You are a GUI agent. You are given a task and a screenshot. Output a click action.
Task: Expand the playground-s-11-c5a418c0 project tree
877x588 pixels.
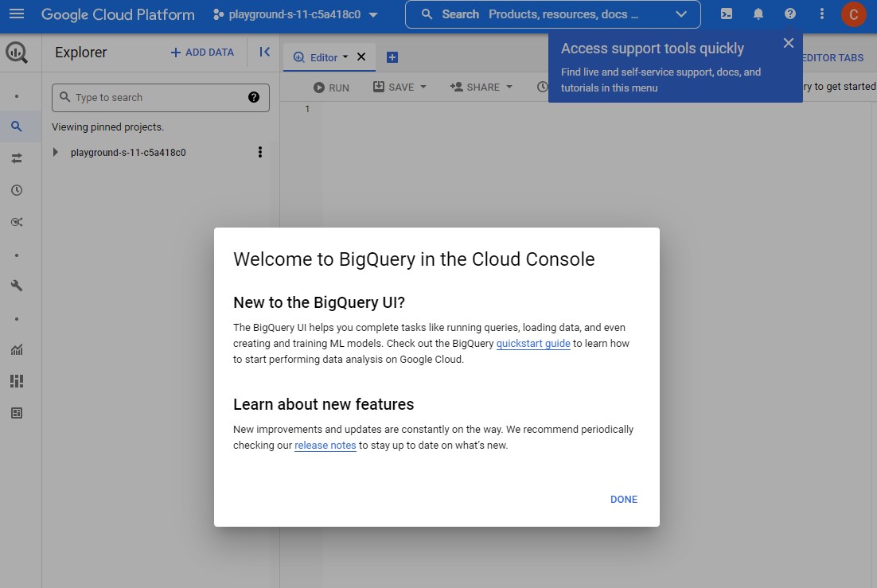56,152
